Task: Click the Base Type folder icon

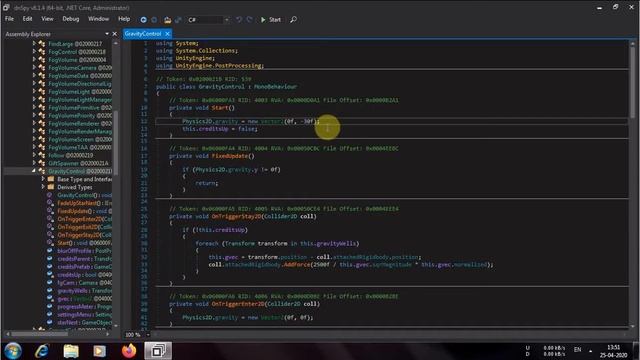Action: click(51, 179)
